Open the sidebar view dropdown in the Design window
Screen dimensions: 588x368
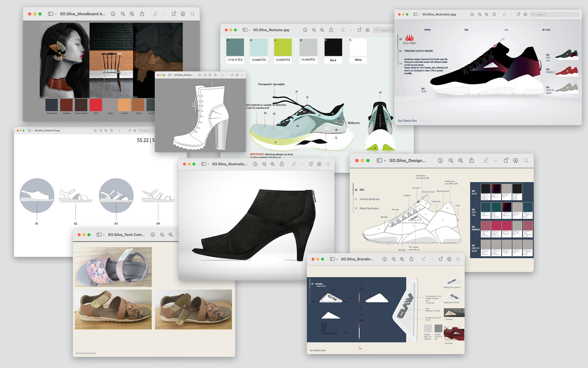pos(385,161)
